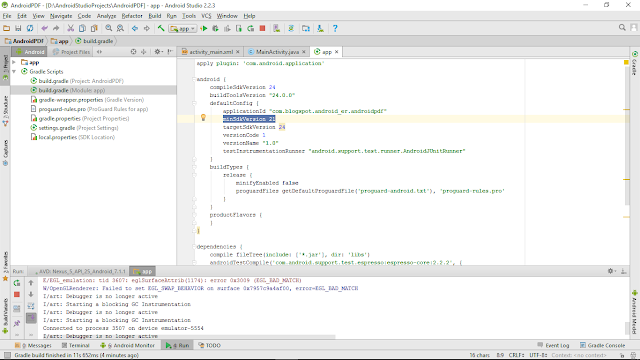Click the Copy toolbar icon
This screenshot has width=640, height=360.
pyautogui.click(x=82, y=28)
